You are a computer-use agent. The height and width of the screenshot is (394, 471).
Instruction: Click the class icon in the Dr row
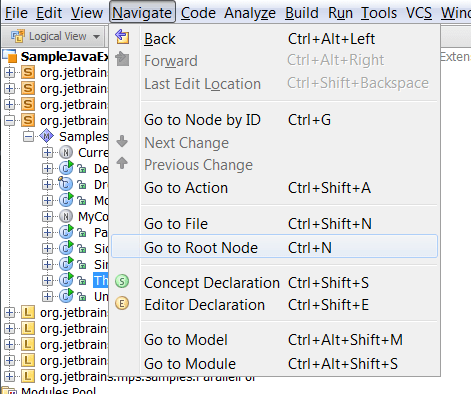(x=66, y=184)
